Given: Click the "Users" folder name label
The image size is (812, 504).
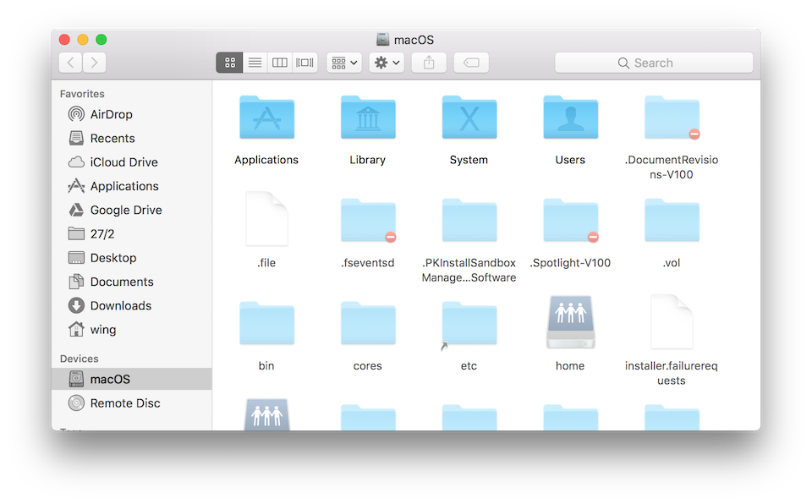Looking at the screenshot, I should click(570, 160).
